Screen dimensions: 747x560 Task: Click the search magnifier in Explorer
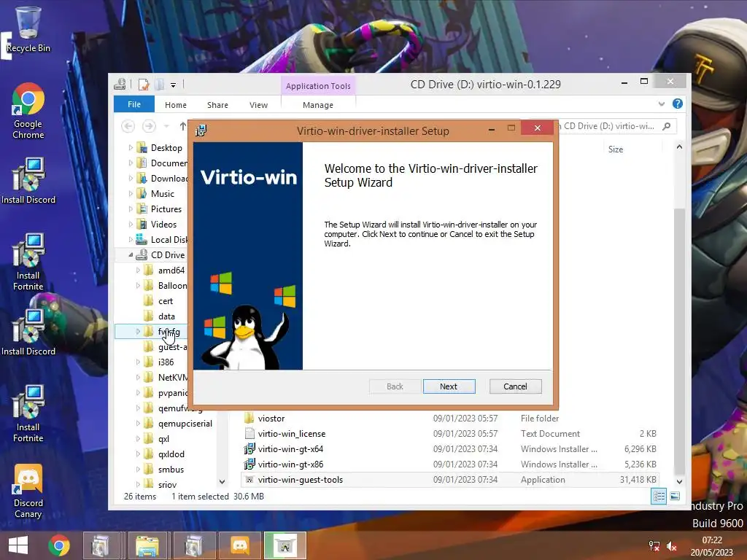(x=667, y=126)
